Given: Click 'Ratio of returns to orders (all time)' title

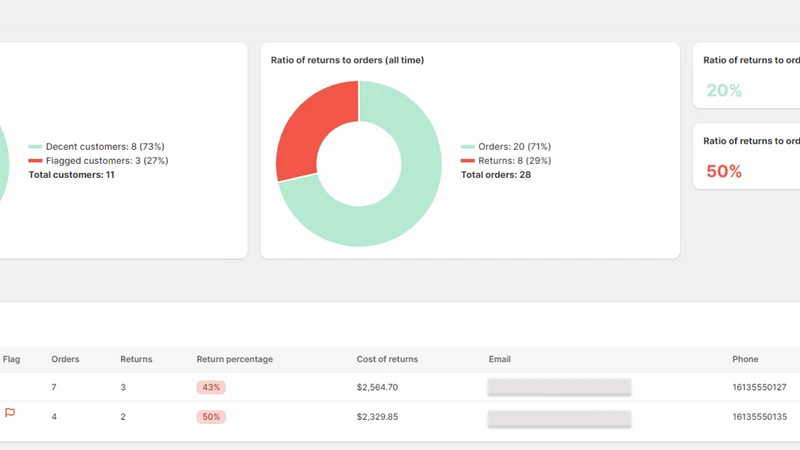Looking at the screenshot, I should [347, 60].
